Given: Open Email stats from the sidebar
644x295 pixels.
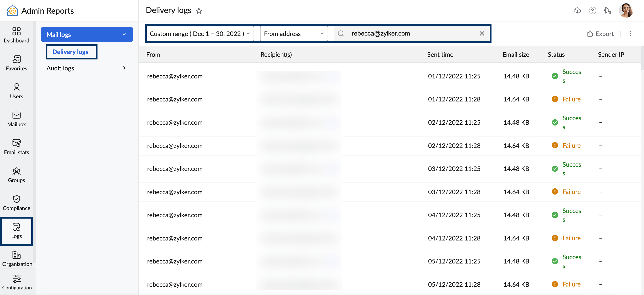Looking at the screenshot, I should pyautogui.click(x=17, y=147).
